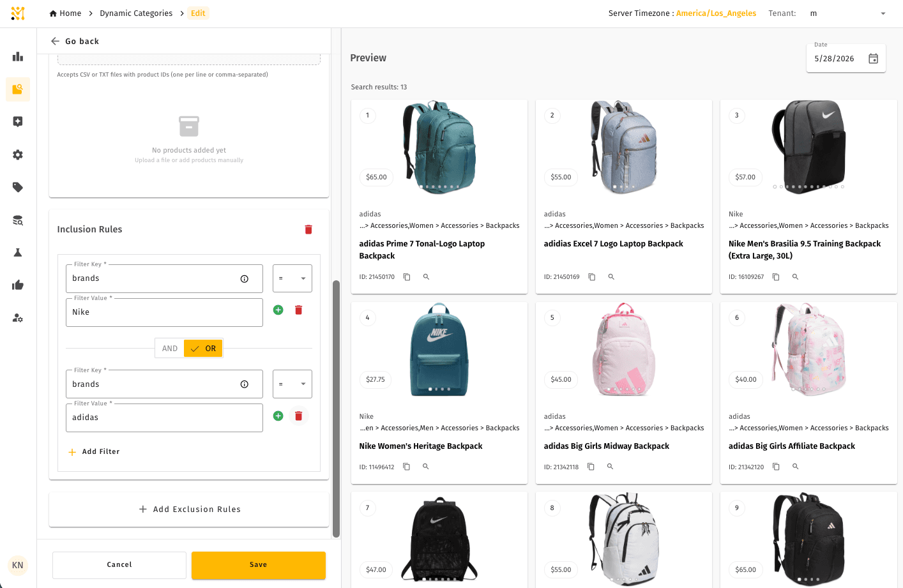Cancel the category edit

click(119, 565)
